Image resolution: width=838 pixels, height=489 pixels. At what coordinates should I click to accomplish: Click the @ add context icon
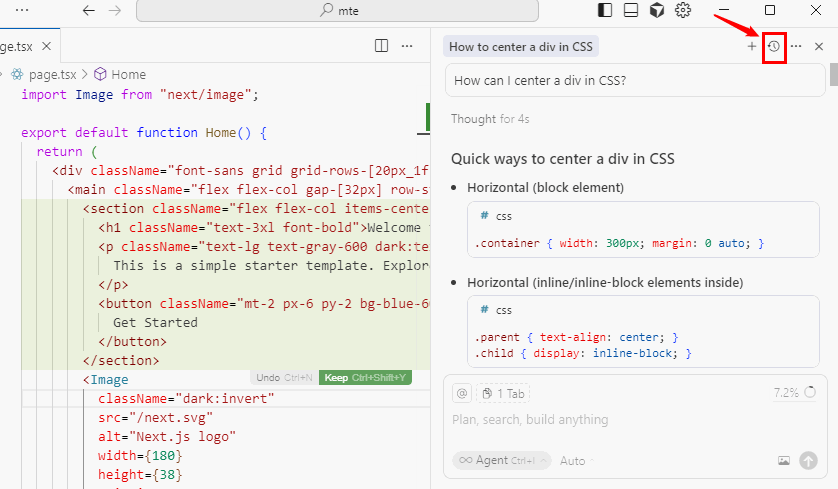461,393
